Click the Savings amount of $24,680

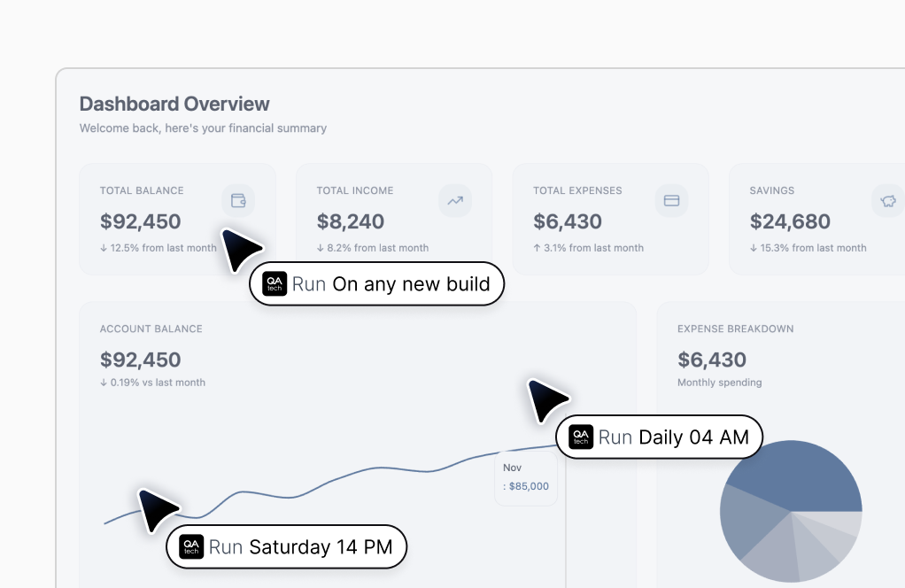pos(792,220)
